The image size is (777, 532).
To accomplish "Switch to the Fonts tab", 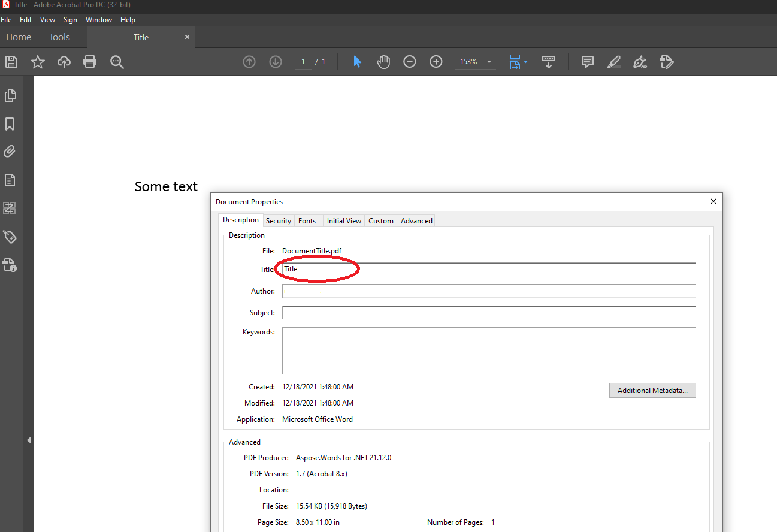I will coord(307,221).
